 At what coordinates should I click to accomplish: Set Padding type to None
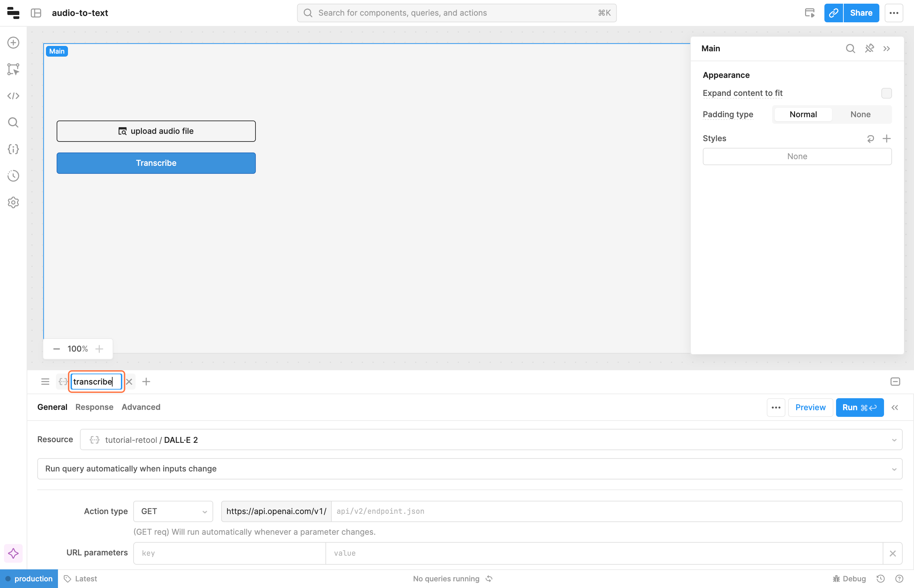(x=860, y=115)
